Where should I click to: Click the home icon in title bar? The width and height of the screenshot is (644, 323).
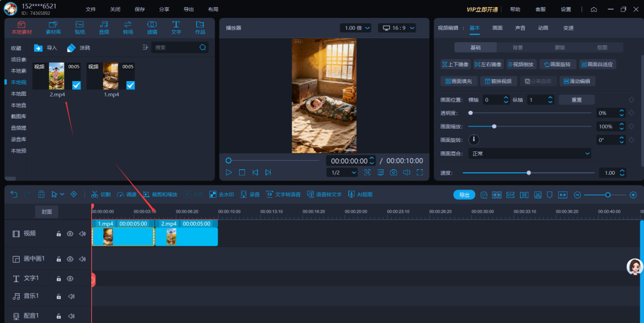click(594, 10)
